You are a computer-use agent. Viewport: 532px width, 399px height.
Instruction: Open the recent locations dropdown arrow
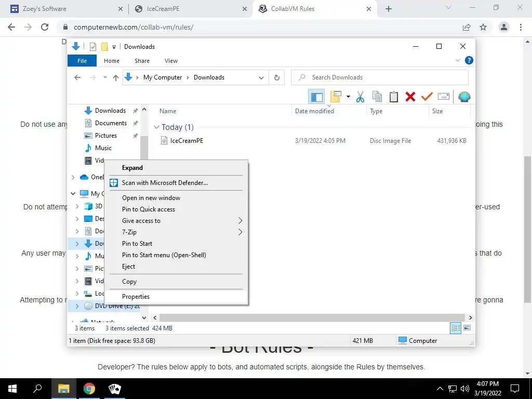[x=105, y=77]
